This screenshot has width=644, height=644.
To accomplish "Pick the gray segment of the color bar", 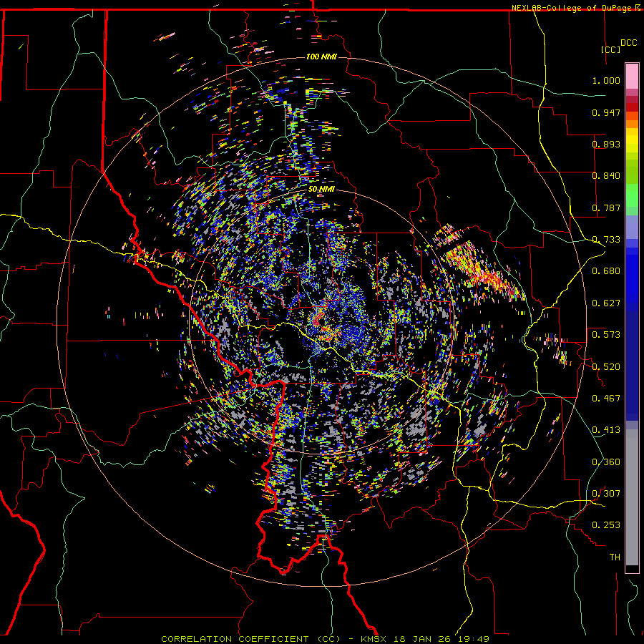I will pos(632,497).
